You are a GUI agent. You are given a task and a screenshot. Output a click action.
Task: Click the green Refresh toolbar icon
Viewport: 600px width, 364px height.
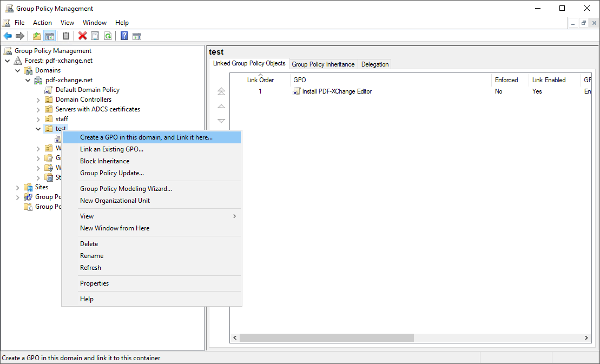[108, 36]
